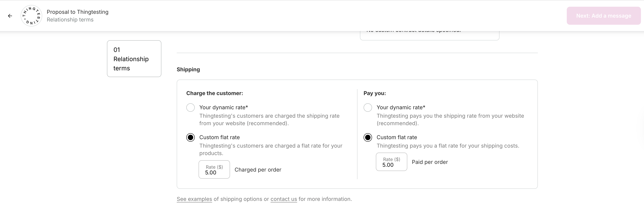
Task: Click 'Your dynamic rate*' label under Charge the customer
Action: point(223,108)
